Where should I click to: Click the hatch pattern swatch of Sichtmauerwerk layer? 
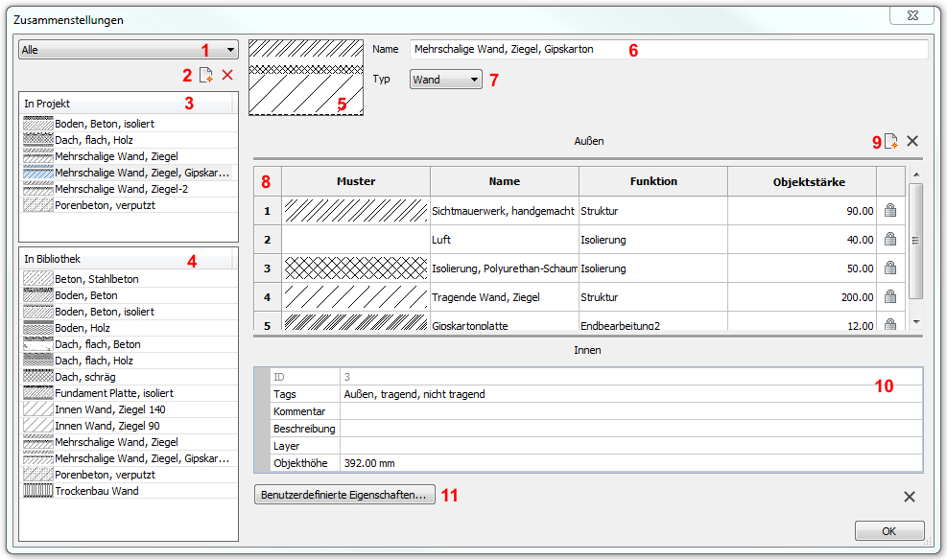coord(356,211)
